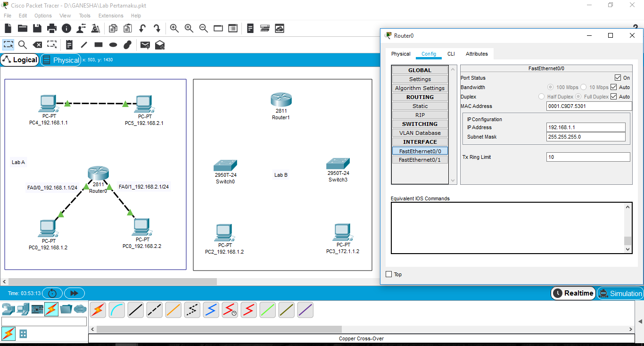Reset zoom with the R magnifier icon
The height and width of the screenshot is (346, 644).
[x=189, y=28]
